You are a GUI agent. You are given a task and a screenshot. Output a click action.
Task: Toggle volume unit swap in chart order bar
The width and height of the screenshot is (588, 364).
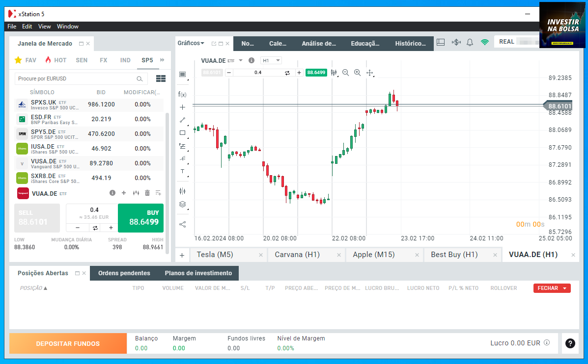[287, 73]
